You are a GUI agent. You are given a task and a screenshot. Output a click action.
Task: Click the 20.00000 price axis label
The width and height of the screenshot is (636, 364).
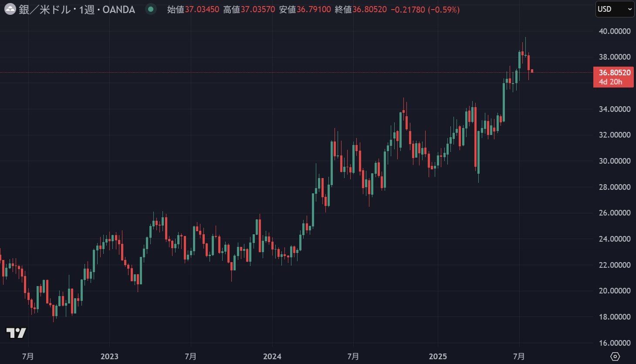[x=615, y=291]
